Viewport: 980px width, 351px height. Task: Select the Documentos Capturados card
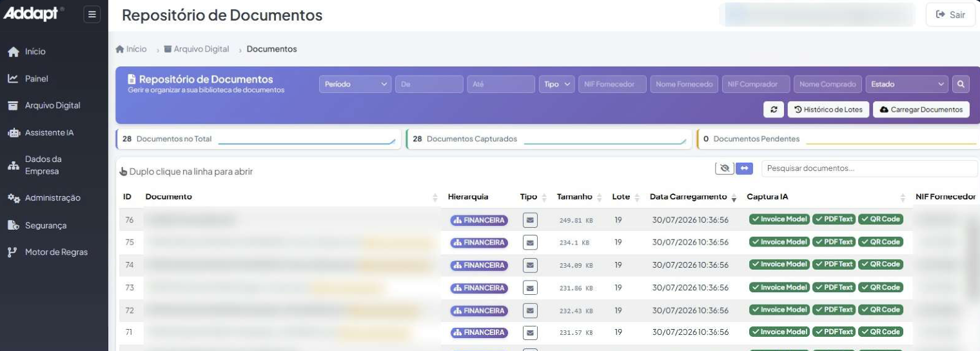(549, 139)
